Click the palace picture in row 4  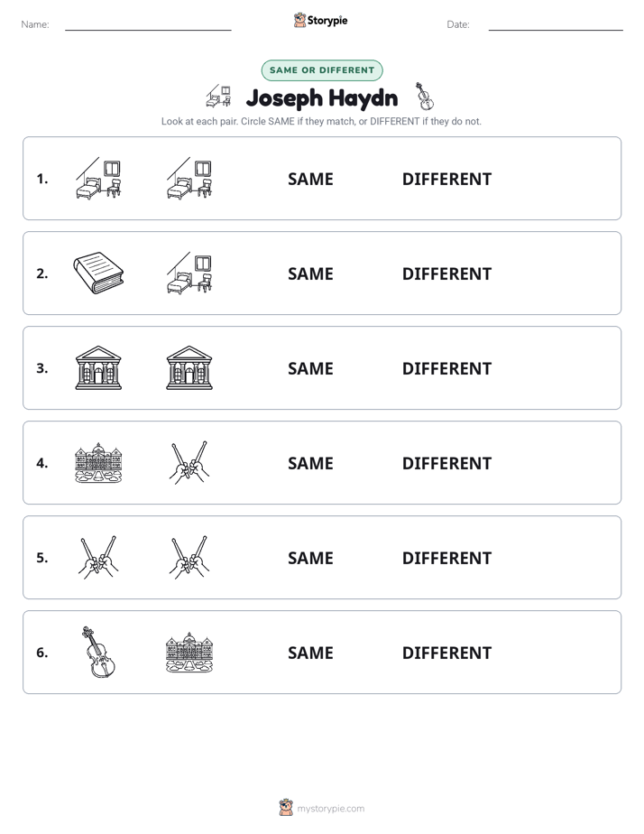pos(98,463)
